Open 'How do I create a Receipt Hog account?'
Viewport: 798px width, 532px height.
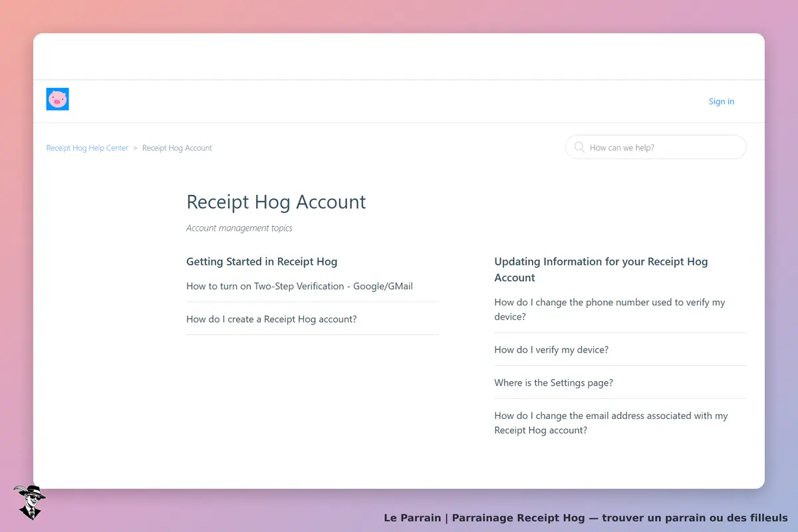click(x=271, y=319)
